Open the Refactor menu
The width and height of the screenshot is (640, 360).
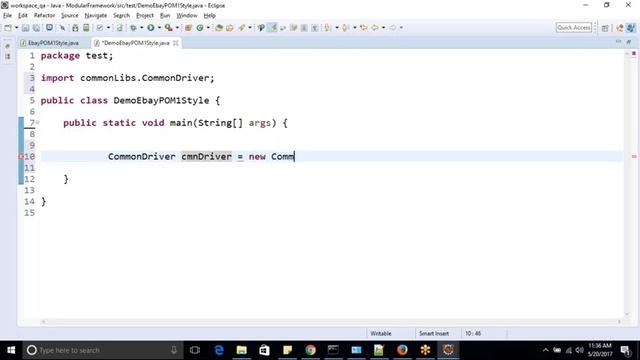44,16
